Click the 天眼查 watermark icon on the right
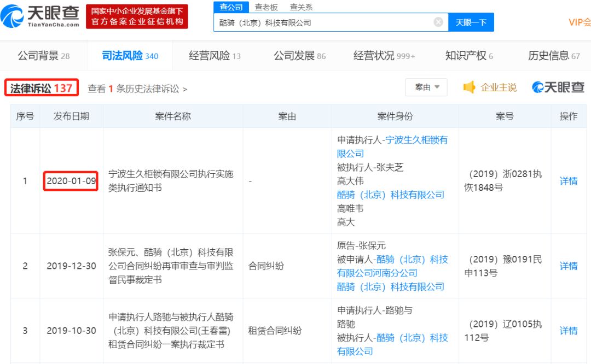Viewport: 591px width, 364px height. pyautogui.click(x=537, y=87)
